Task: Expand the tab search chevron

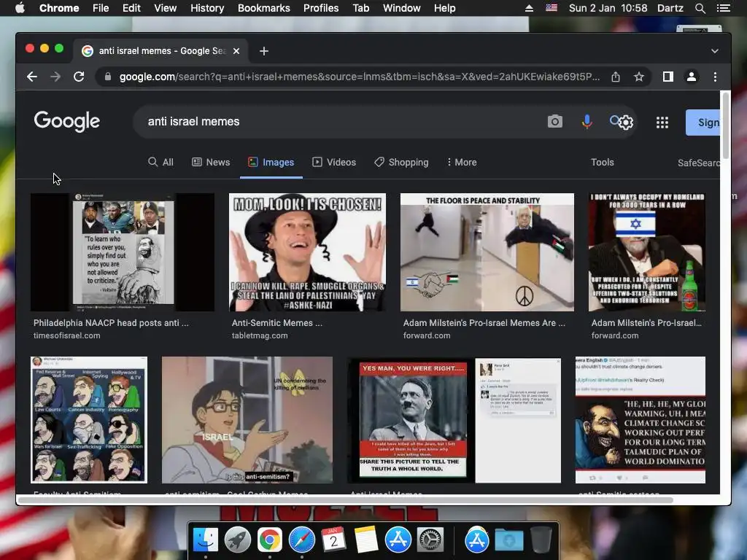Action: point(715,51)
